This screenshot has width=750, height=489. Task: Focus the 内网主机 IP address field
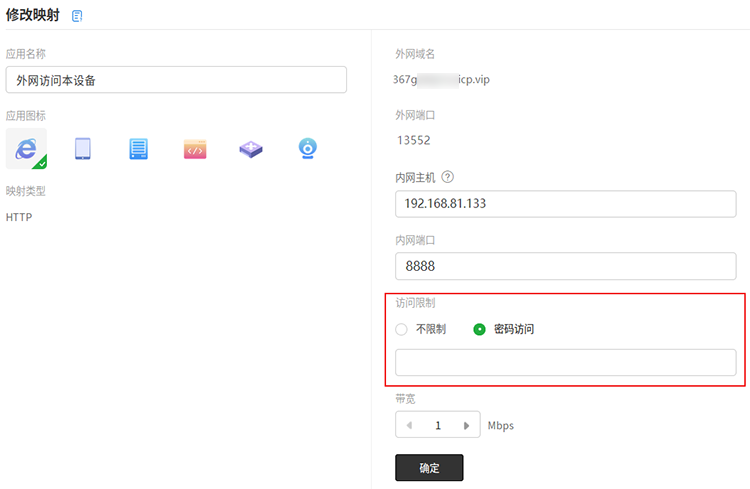coord(565,204)
